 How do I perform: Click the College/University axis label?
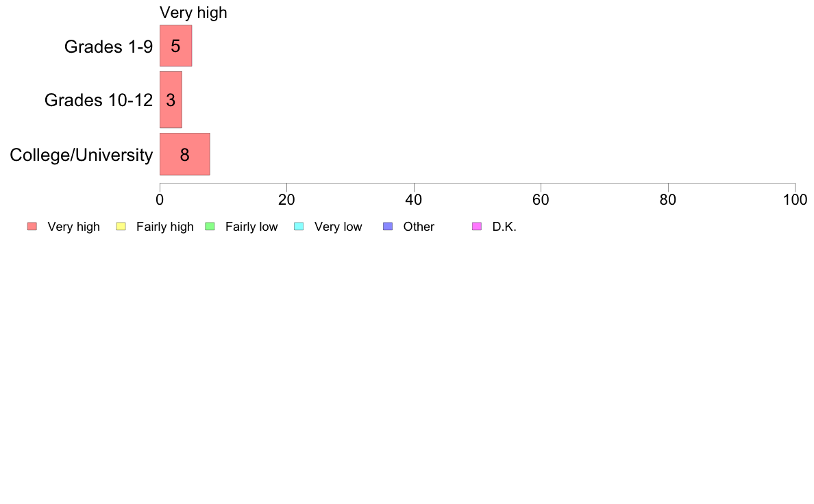coord(82,155)
